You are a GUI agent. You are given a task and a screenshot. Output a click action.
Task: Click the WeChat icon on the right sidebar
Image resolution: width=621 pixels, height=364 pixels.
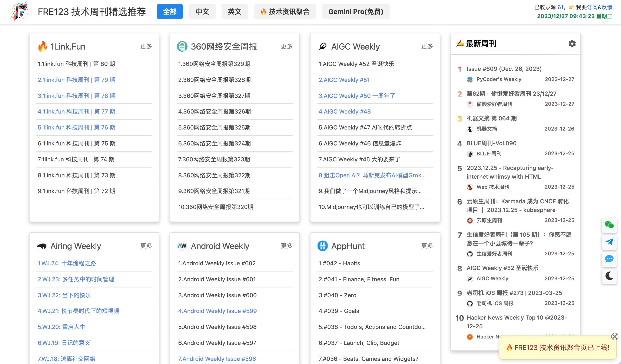(x=609, y=225)
